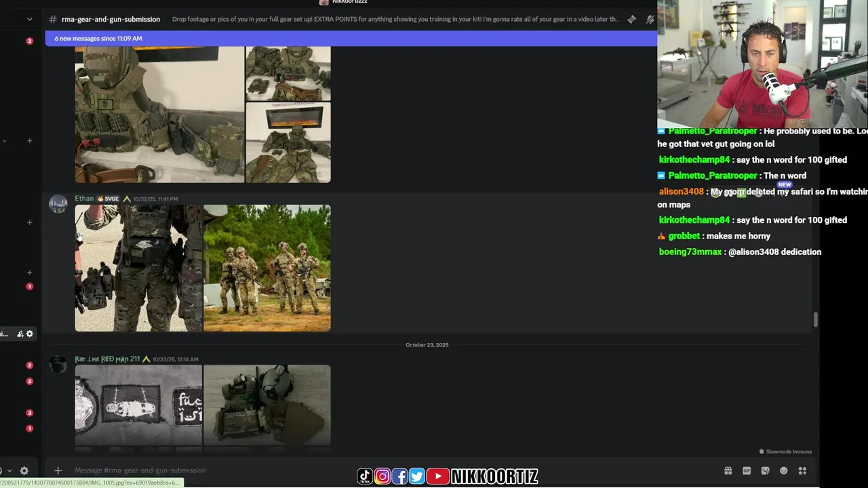Click the Slowmode Immune indicator

785,451
